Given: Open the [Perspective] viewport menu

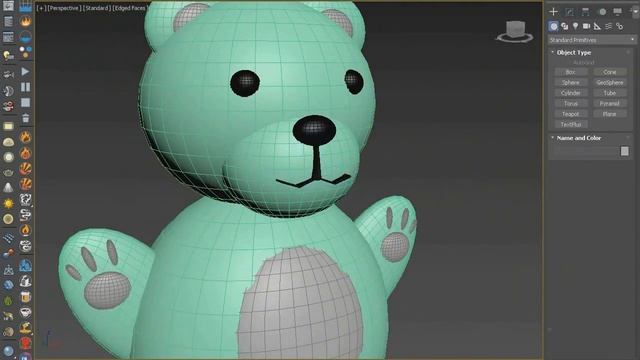Looking at the screenshot, I should pyautogui.click(x=63, y=8).
